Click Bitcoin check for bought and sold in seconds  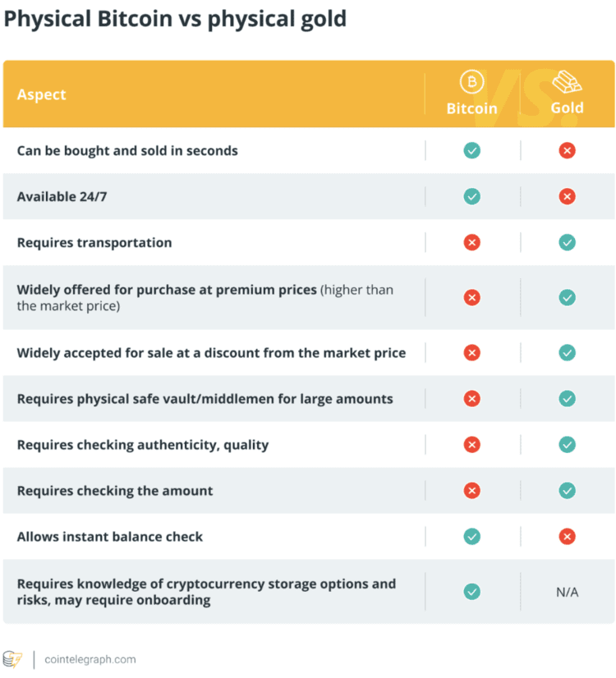[472, 150]
